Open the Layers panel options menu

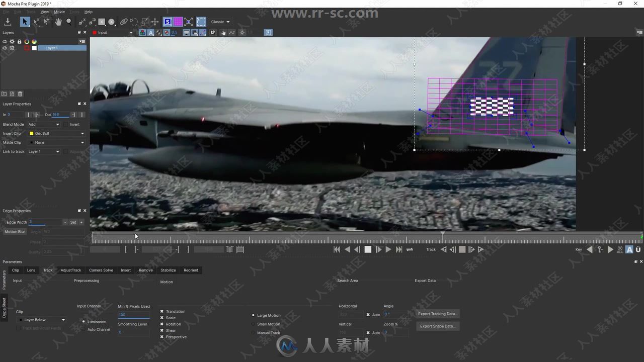(82, 42)
